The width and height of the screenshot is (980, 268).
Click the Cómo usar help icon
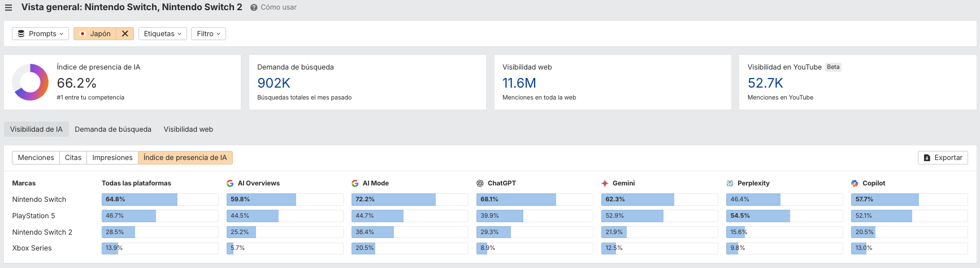[254, 7]
